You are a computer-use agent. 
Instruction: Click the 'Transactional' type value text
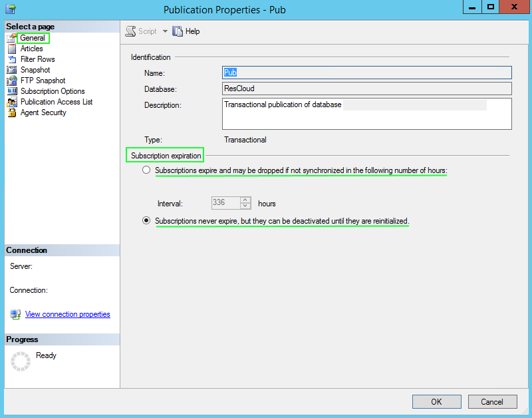click(x=245, y=140)
